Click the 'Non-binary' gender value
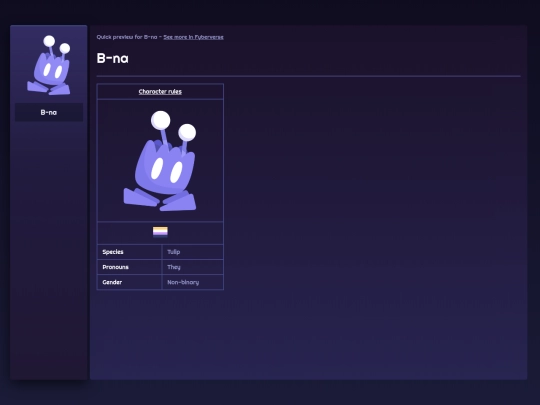The image size is (540, 405). click(183, 282)
